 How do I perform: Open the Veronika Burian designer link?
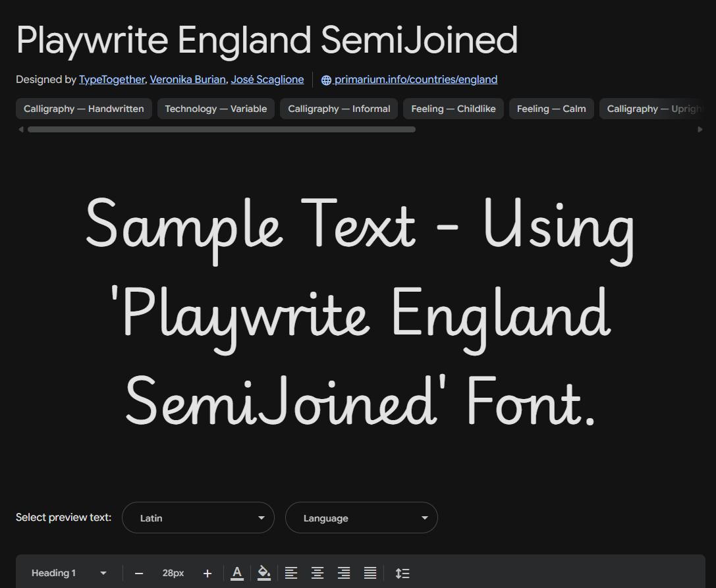[188, 80]
